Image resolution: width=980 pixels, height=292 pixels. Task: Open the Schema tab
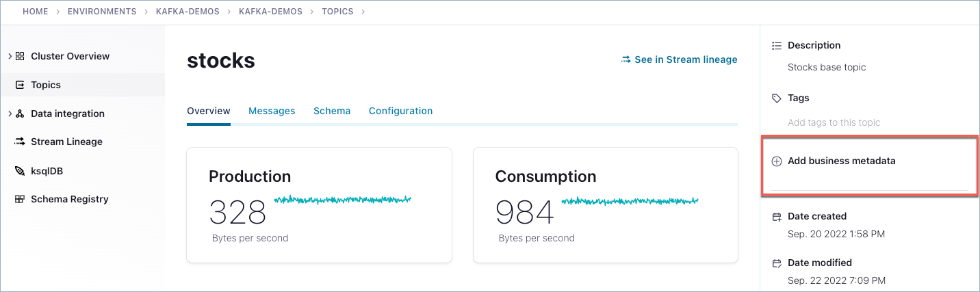click(332, 111)
